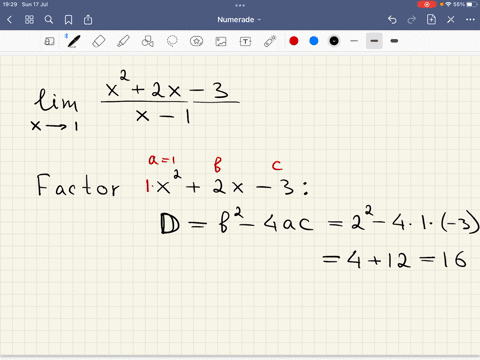Select the Eraser tool
Screen dimensions: 480x360
(x=99, y=41)
